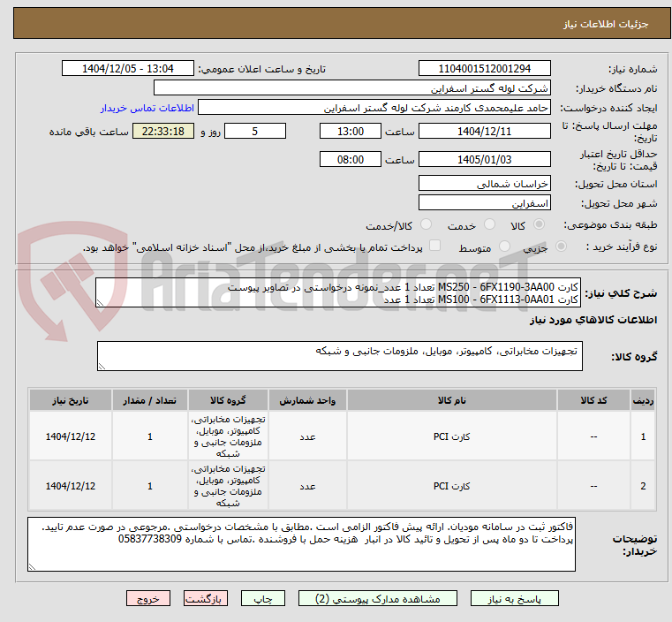Image resolution: width=672 pixels, height=622 pixels.
Task: Click the کد کالا column header
Action: coord(593,400)
